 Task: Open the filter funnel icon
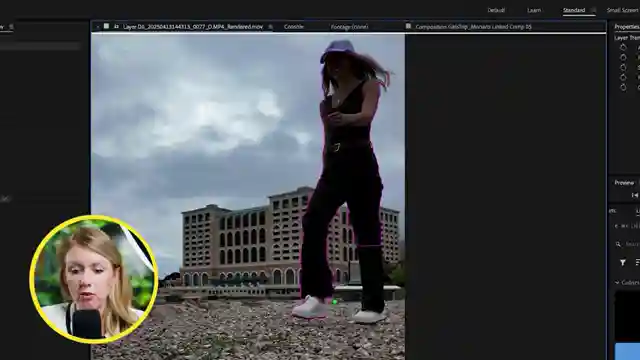pos(623,262)
